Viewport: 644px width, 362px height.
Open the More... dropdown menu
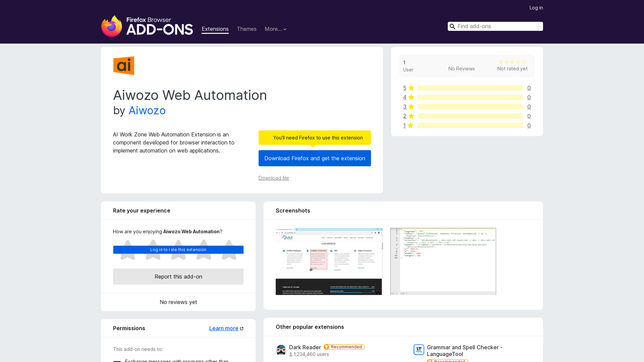point(276,29)
